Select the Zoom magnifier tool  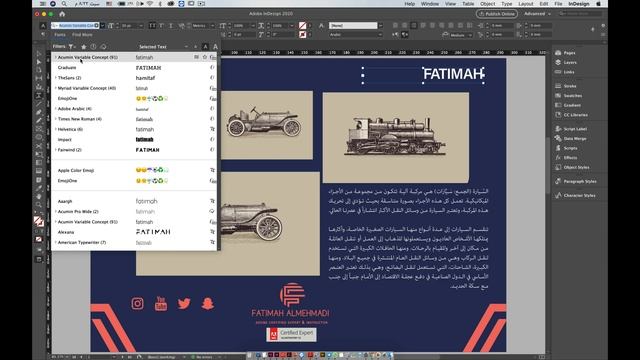(x=39, y=204)
